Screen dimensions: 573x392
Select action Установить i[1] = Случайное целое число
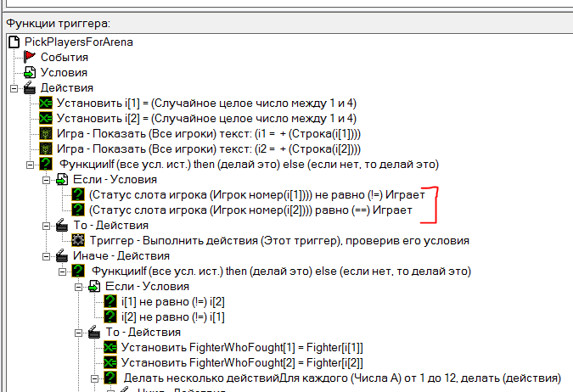tap(206, 103)
